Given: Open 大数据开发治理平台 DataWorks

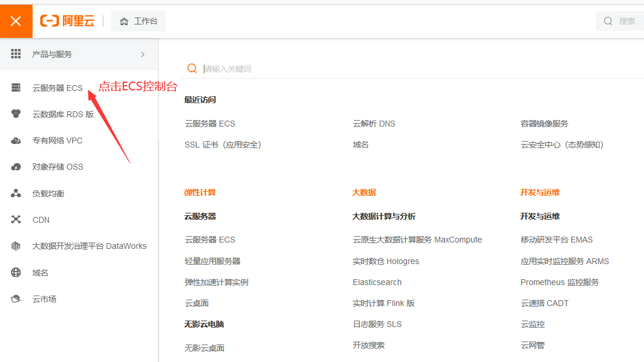Looking at the screenshot, I should coord(90,246).
